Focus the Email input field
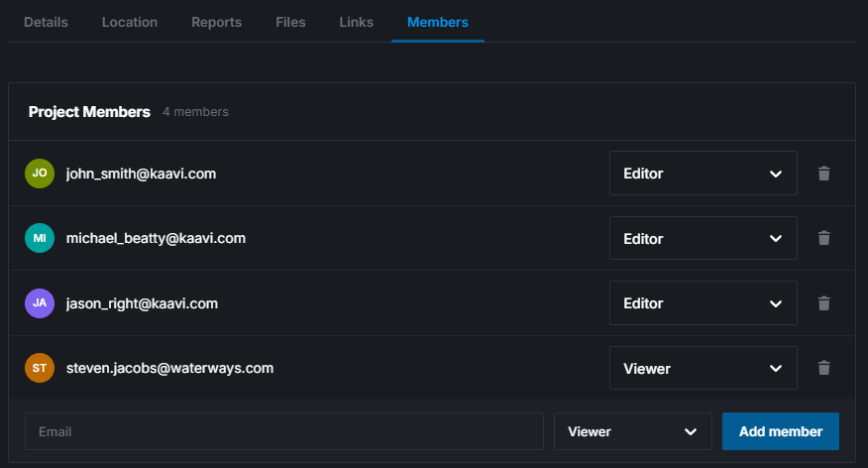The height and width of the screenshot is (468, 868). pos(284,431)
